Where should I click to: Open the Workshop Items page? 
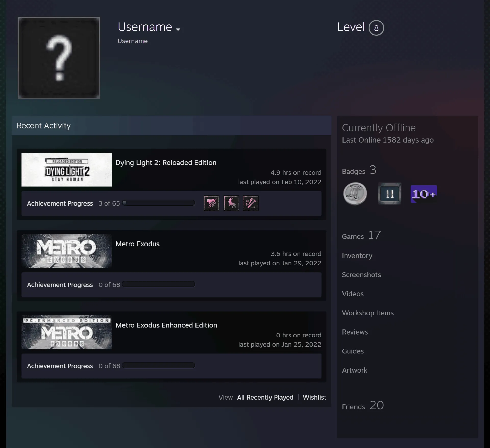368,313
